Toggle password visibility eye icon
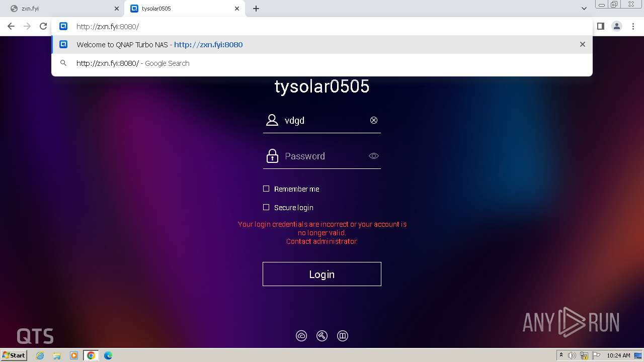 point(374,156)
